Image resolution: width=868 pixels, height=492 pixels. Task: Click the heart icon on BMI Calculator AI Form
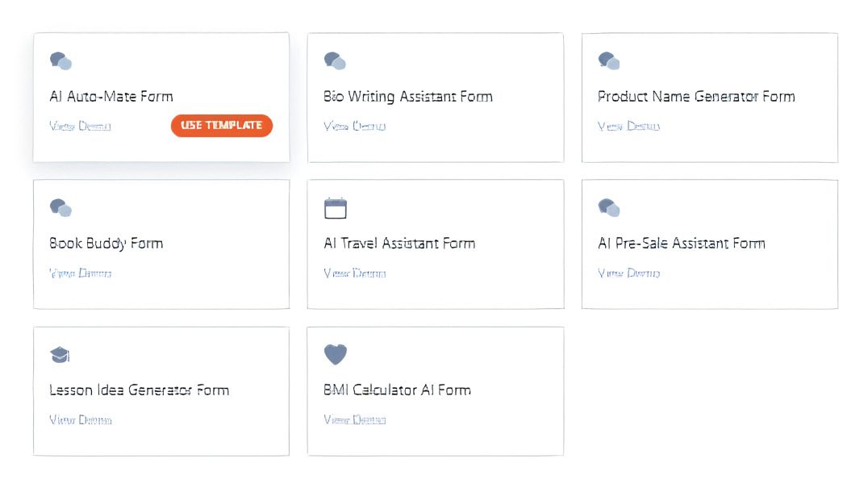point(336,354)
